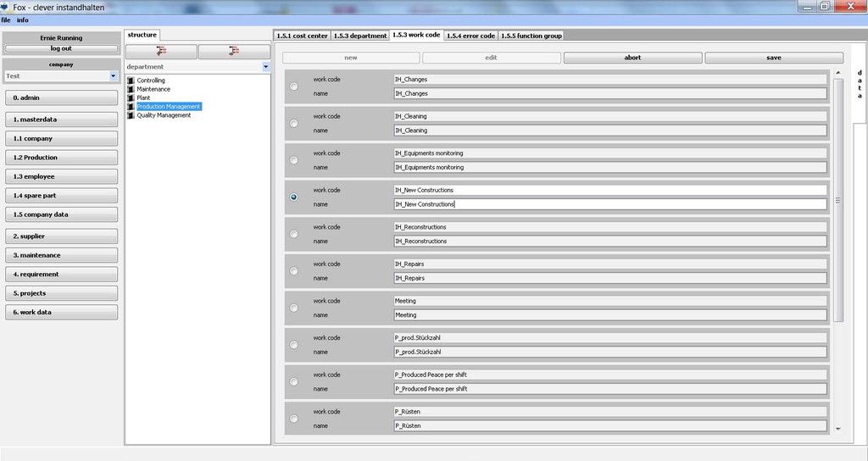The image size is (868, 461).
Task: Click the Fox application icon in title bar
Action: click(x=6, y=7)
